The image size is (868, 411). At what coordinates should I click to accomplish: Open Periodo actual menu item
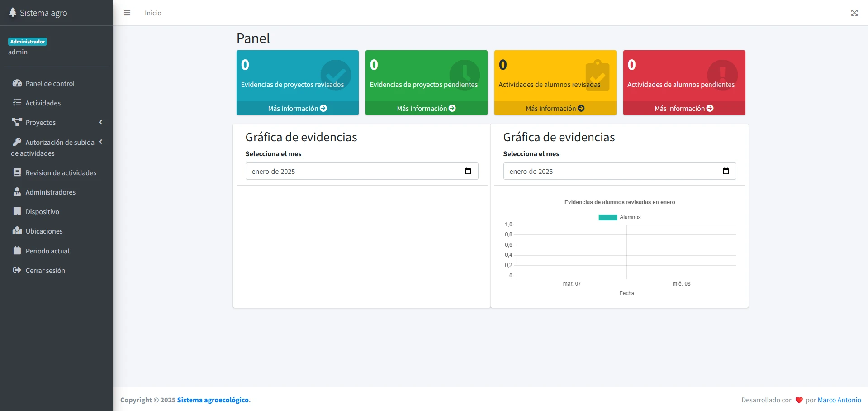[x=57, y=251]
